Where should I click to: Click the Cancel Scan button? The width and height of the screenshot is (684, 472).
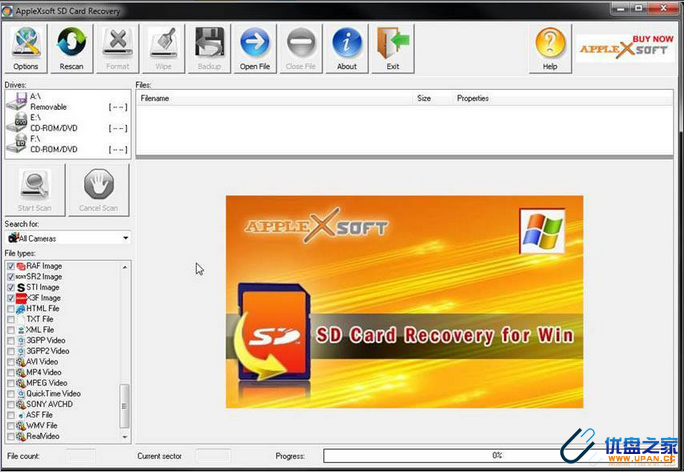click(99, 190)
